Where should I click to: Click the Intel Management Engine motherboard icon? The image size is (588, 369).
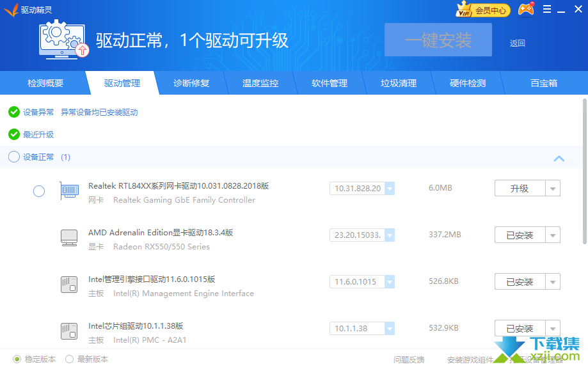coord(69,285)
